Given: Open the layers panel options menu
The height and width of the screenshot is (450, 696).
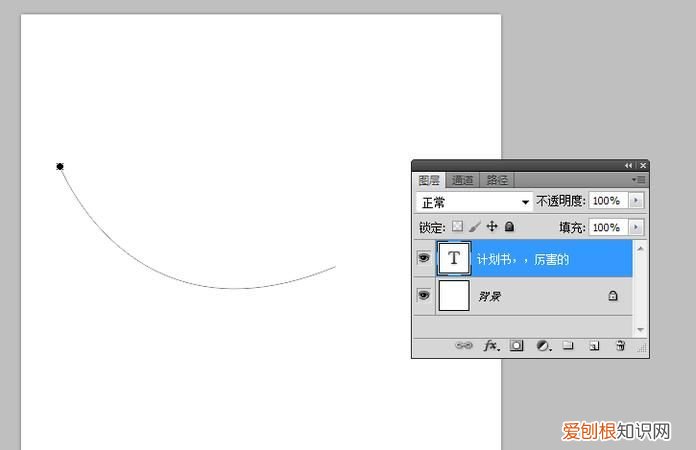Looking at the screenshot, I should pyautogui.click(x=637, y=180).
